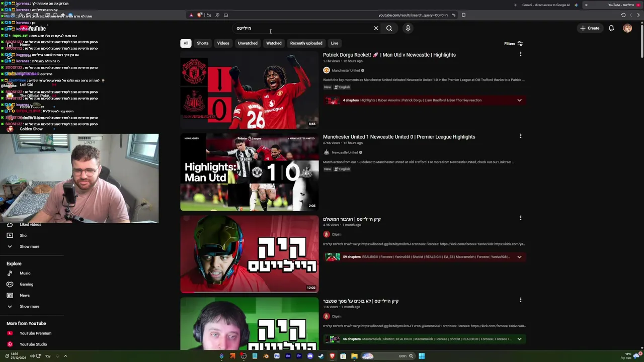Reload the page with the browser refresh icon
Screen dimensions: 644x362
click(623, 15)
